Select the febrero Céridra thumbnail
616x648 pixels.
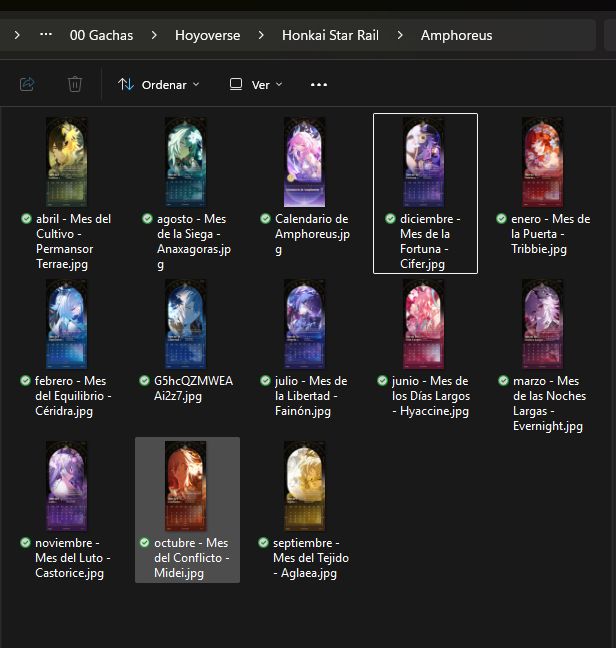click(67, 324)
